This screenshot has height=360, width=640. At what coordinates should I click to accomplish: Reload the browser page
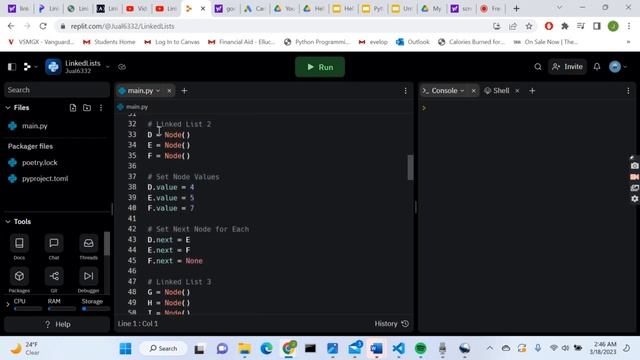[x=43, y=26]
